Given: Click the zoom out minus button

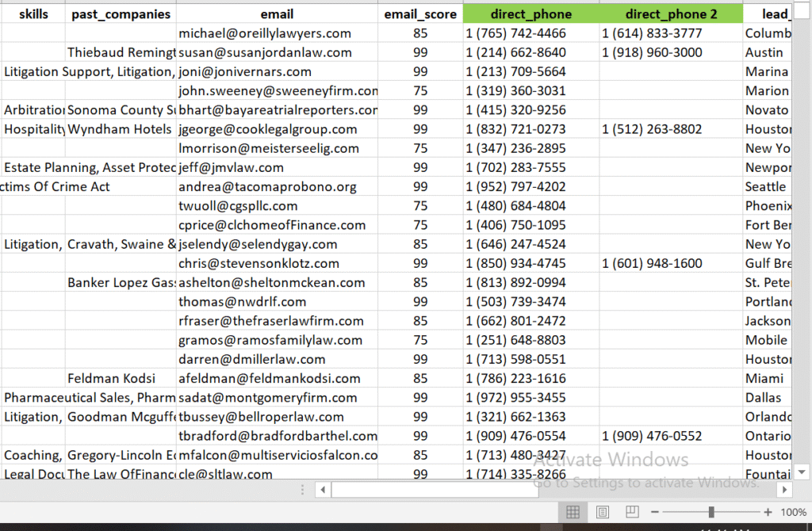Looking at the screenshot, I should 654,513.
